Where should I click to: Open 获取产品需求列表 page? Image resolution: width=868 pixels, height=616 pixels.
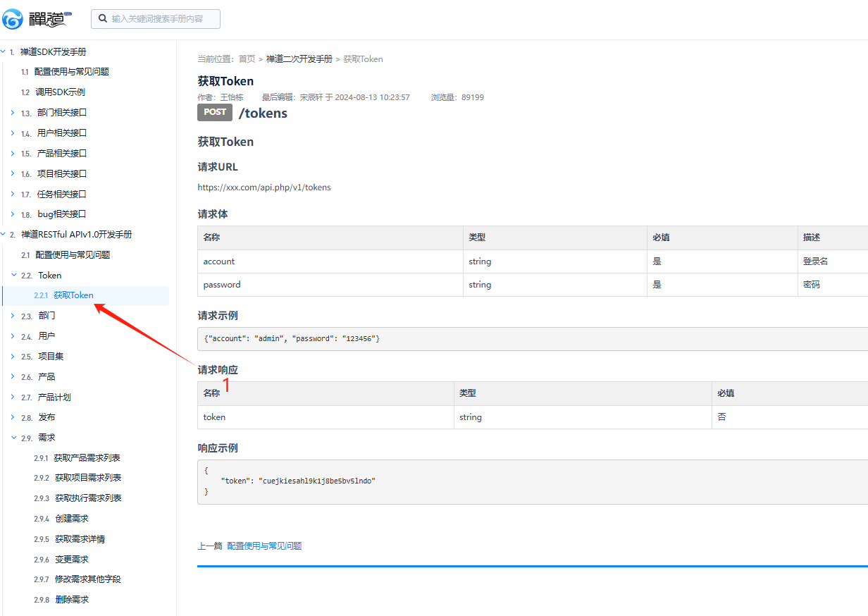point(87,458)
